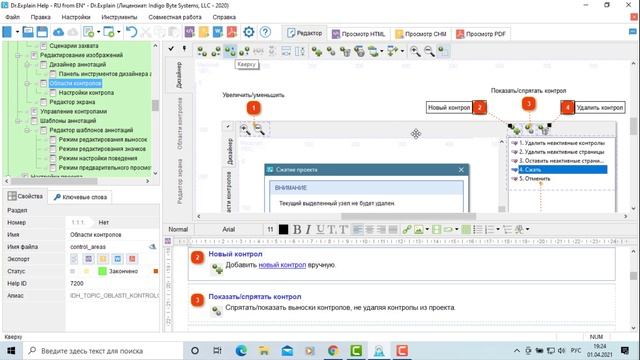The image size is (640, 360).
Task: Toggle HTML export icon in 'Экспорт' row
Action: [x=89, y=259]
